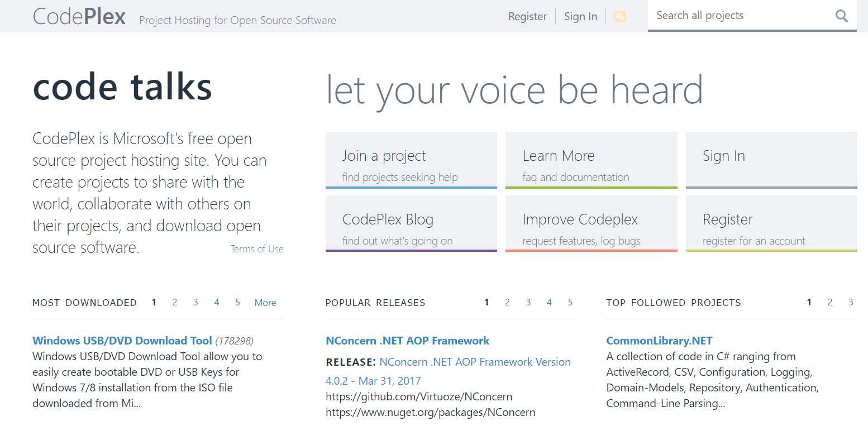
Task: Click the CommonLibrary.NET description text
Action: click(x=712, y=380)
